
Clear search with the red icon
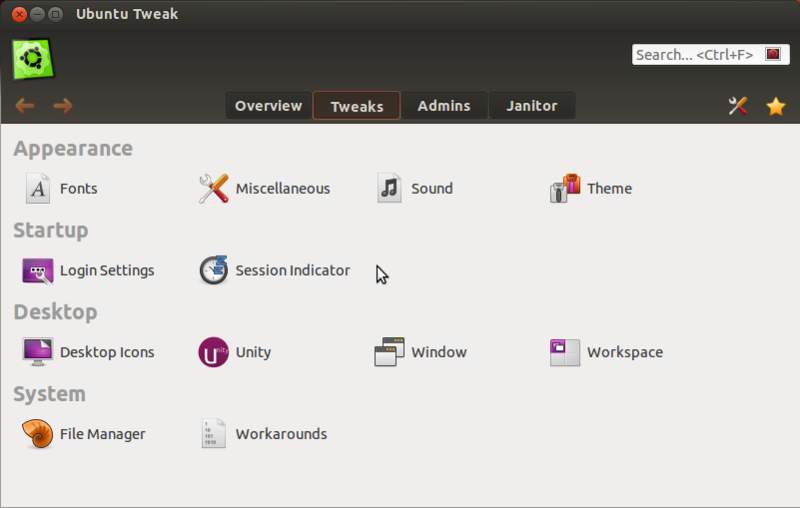773,54
